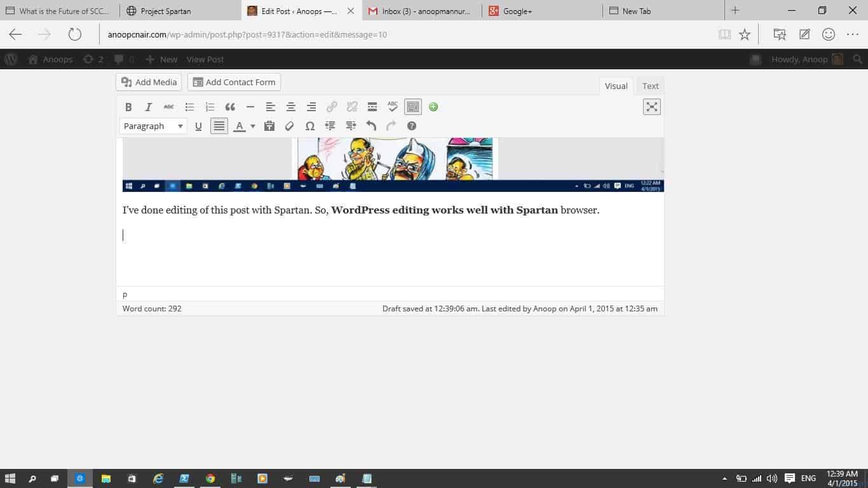Make a web note with pen icon

[x=804, y=34]
